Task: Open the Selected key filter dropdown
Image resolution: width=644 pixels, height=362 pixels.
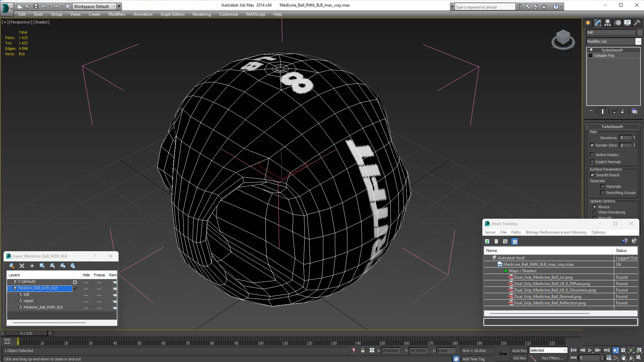Action: (548, 350)
